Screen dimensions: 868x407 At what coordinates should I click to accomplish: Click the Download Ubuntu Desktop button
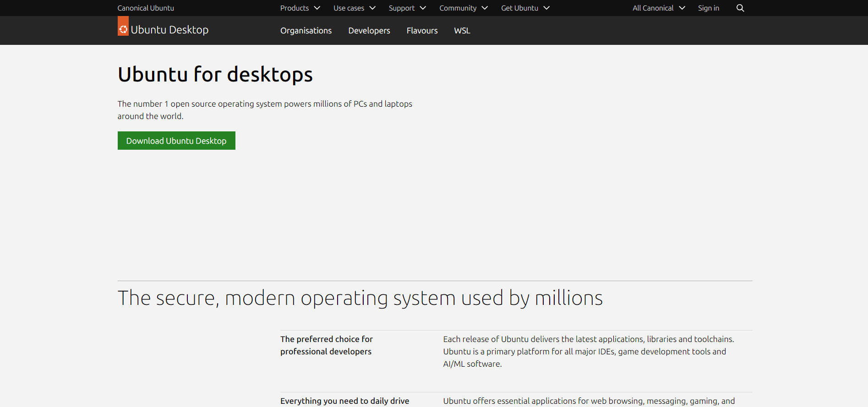pos(176,141)
